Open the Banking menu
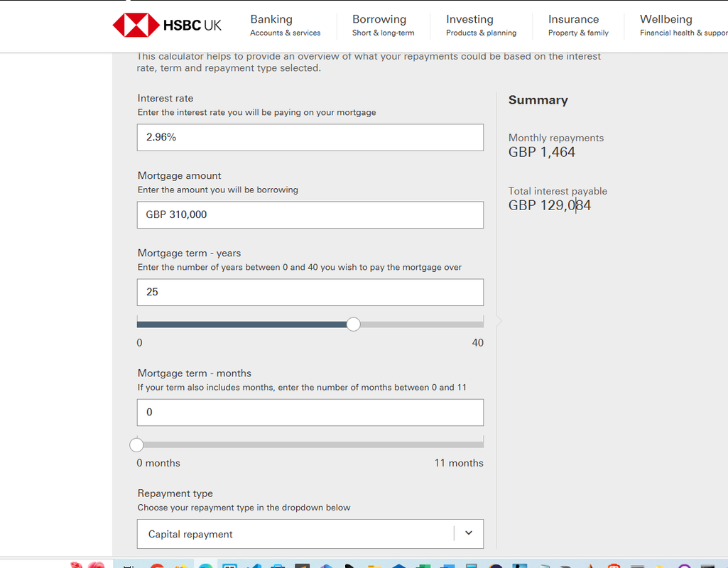Screen dimensions: 728x568 (x=285, y=26)
